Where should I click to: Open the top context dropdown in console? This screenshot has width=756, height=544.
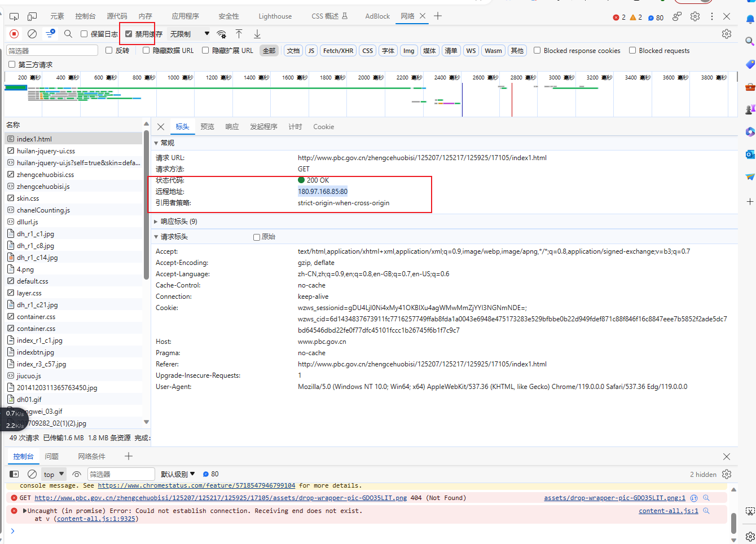pos(54,474)
